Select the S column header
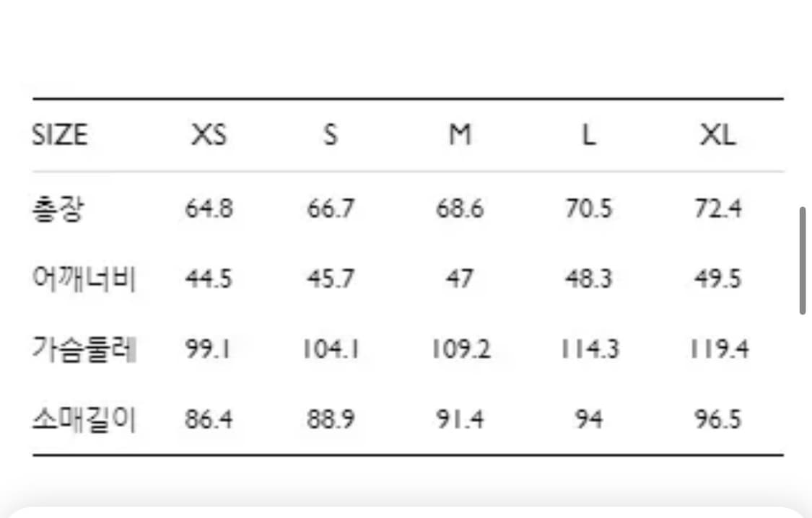 [x=330, y=135]
